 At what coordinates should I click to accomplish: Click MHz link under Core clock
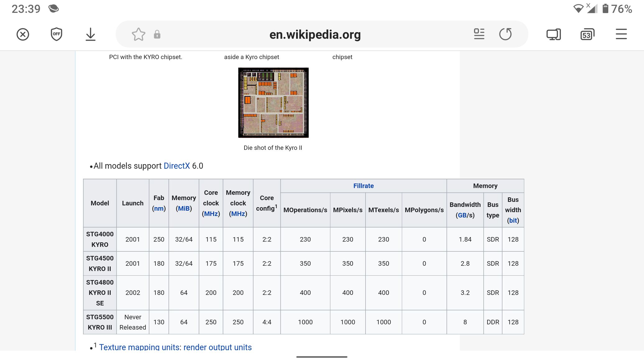[211, 214]
